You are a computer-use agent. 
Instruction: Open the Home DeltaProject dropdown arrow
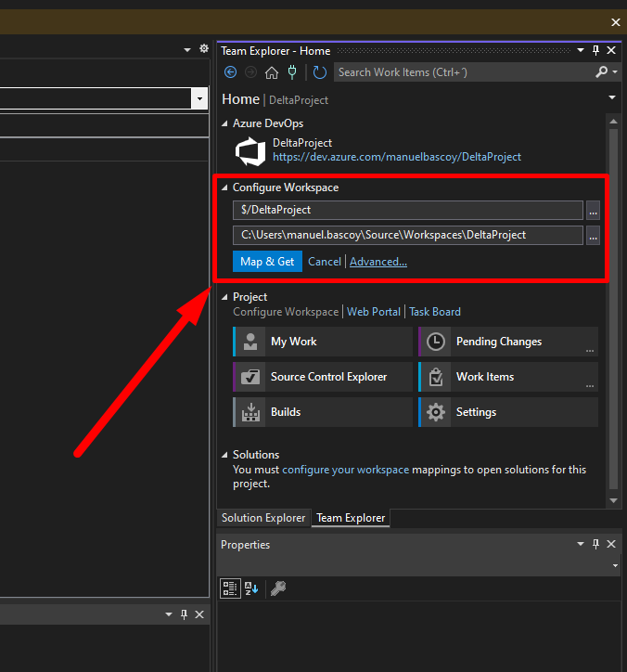pos(612,97)
